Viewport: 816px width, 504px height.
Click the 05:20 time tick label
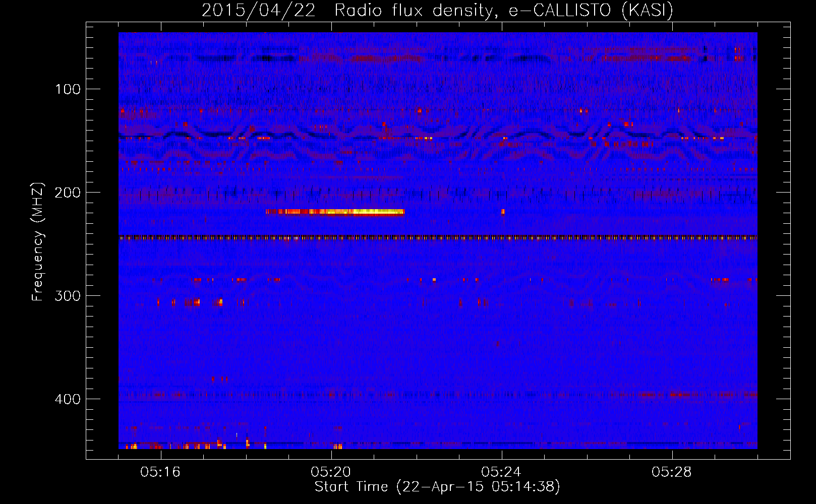tap(331, 472)
